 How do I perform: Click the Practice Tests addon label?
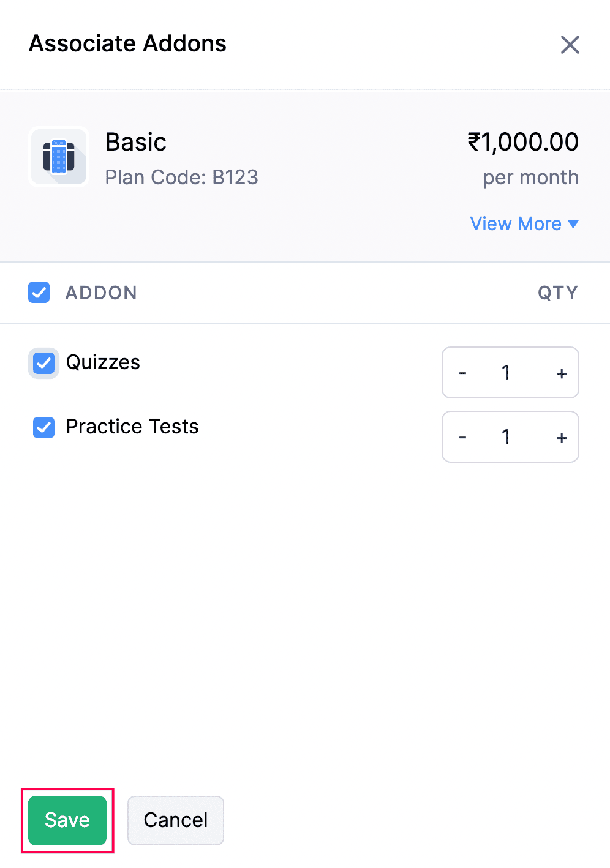coord(132,427)
